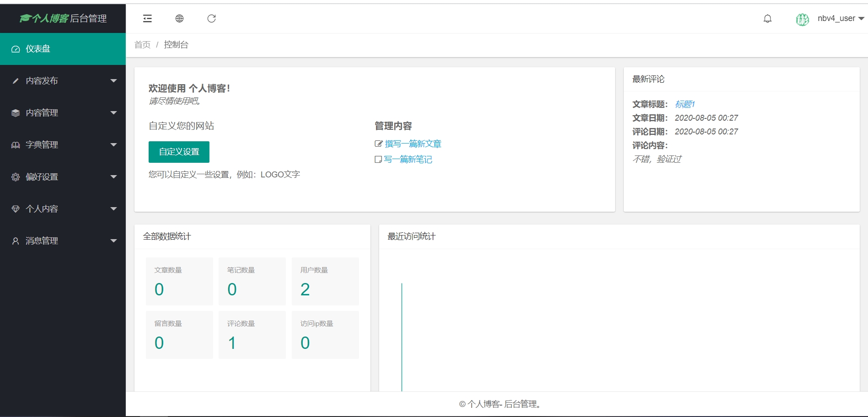Click the 消息管理 person icon
868x417 pixels.
pos(16,241)
